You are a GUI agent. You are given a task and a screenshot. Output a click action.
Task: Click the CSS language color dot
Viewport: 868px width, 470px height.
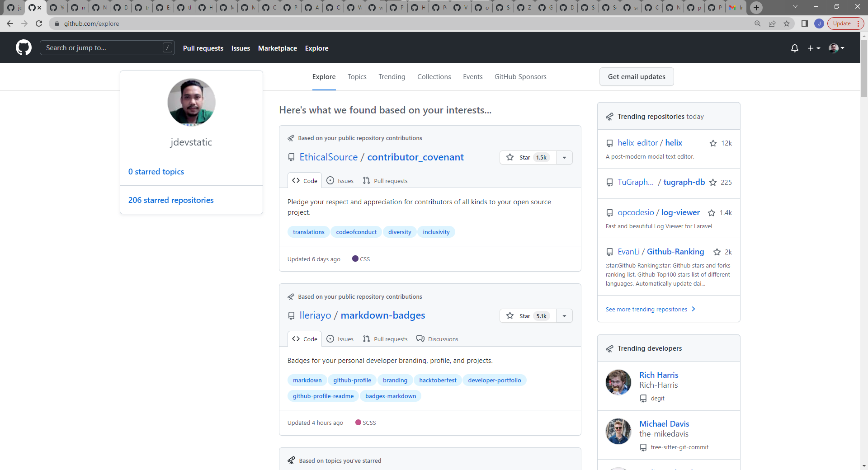click(355, 259)
